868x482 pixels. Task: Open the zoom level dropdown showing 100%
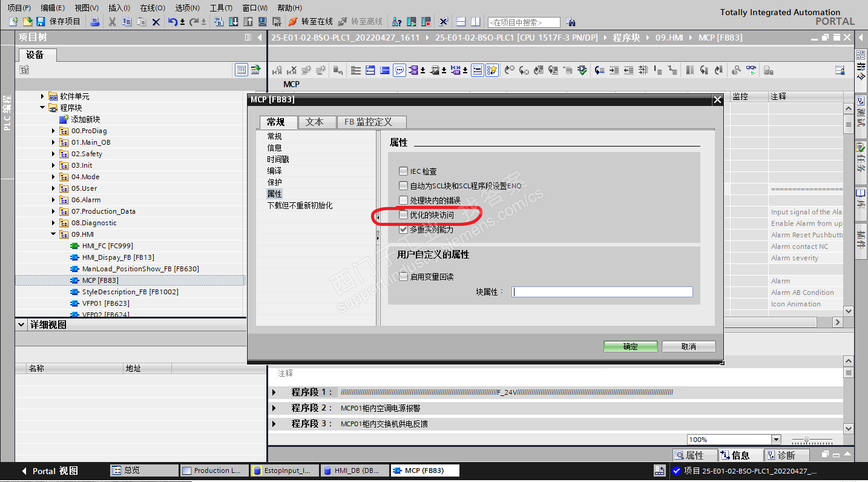[x=776, y=440]
